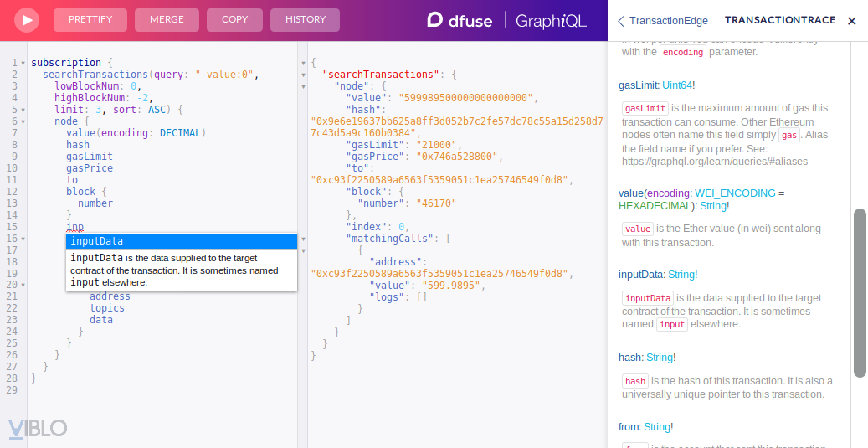Fold the searchTransactions block on line 5

pyautogui.click(x=23, y=111)
